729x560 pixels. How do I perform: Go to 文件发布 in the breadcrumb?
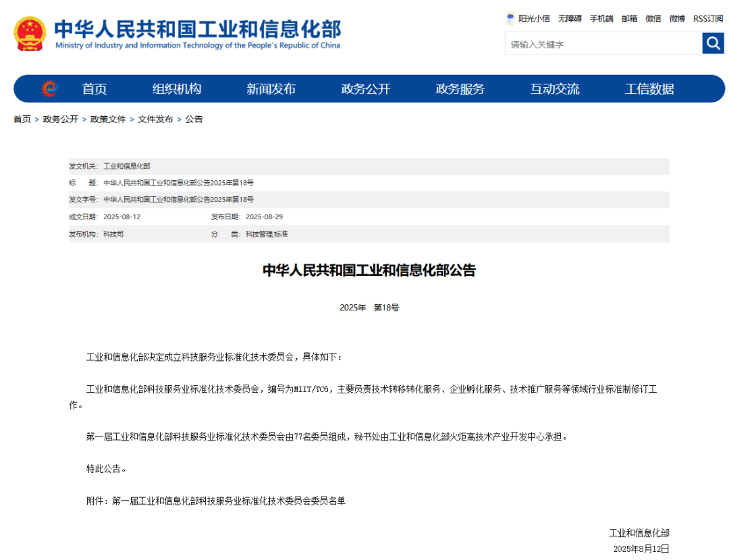155,119
